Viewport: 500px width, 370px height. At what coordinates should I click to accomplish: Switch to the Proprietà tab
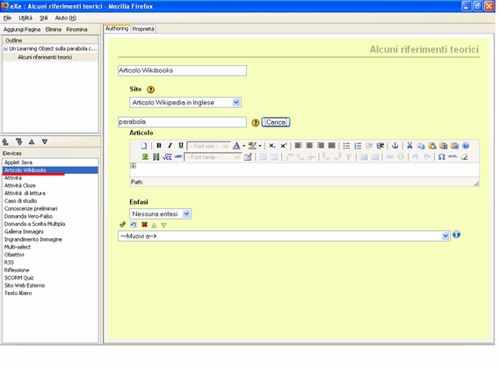(143, 29)
